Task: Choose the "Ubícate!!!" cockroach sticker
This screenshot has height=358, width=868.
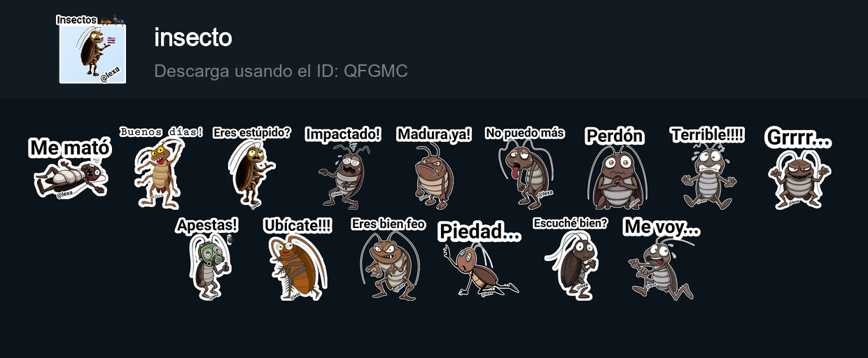Action: 297,259
